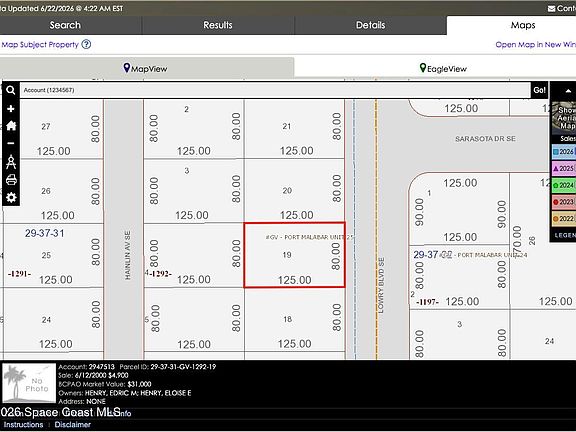
Task: Click the Map Subject Property link
Action: click(x=40, y=44)
